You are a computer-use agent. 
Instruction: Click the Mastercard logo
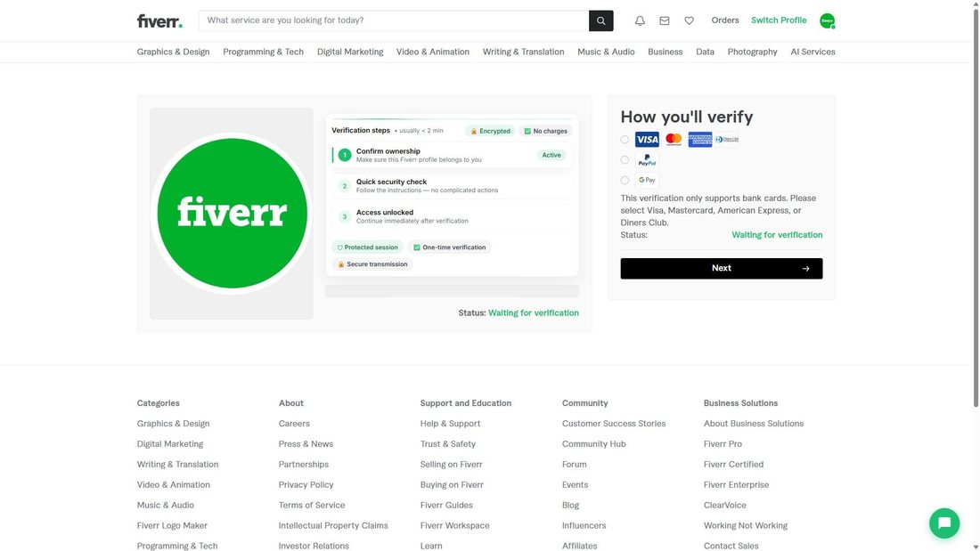674,140
